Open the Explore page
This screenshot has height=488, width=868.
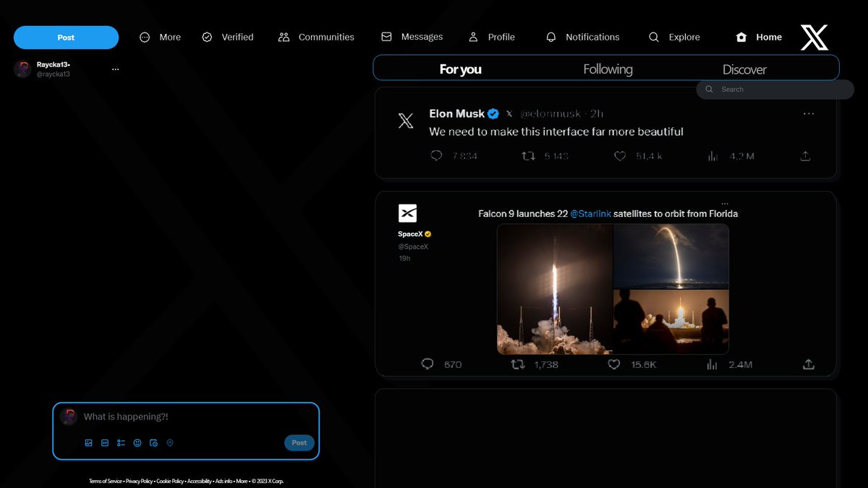click(x=674, y=37)
